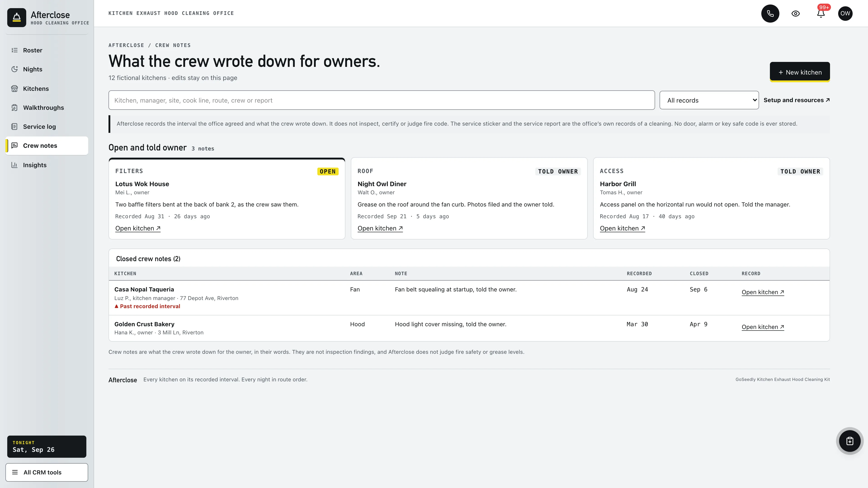Go to the Nights section
The image size is (868, 488).
tap(47, 69)
